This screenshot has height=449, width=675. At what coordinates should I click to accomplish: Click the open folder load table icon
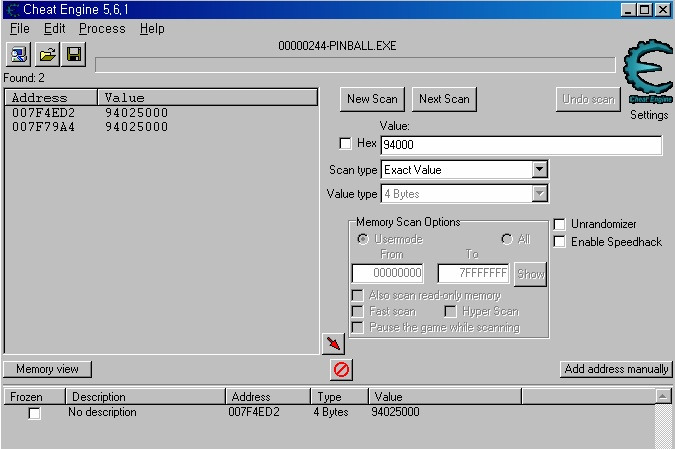tap(47, 54)
